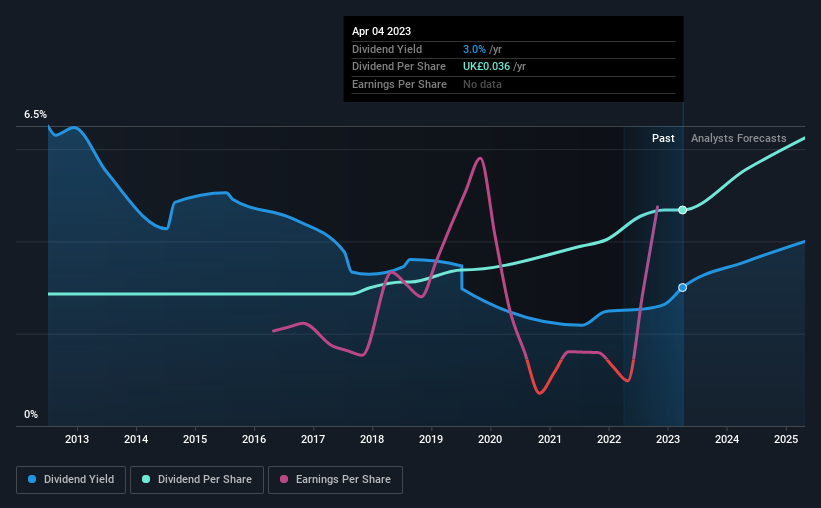Click the 2018 x-axis label
Screen dimensions: 821x508
coord(372,439)
